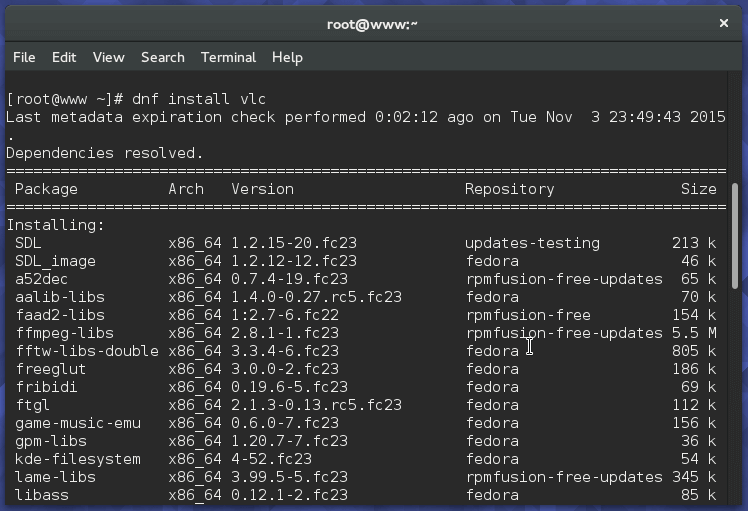Click version '2.8.1-1.fc23'

coord(285,333)
